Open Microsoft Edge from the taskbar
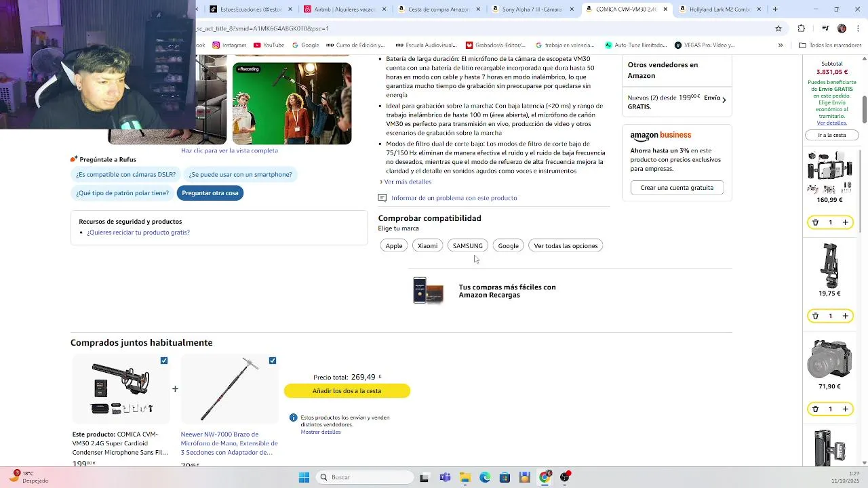This screenshot has width=868, height=488. 485,477
